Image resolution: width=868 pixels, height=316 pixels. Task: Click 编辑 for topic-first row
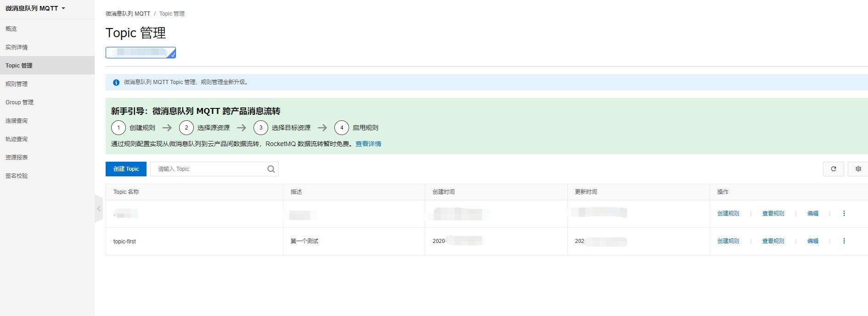click(x=813, y=241)
